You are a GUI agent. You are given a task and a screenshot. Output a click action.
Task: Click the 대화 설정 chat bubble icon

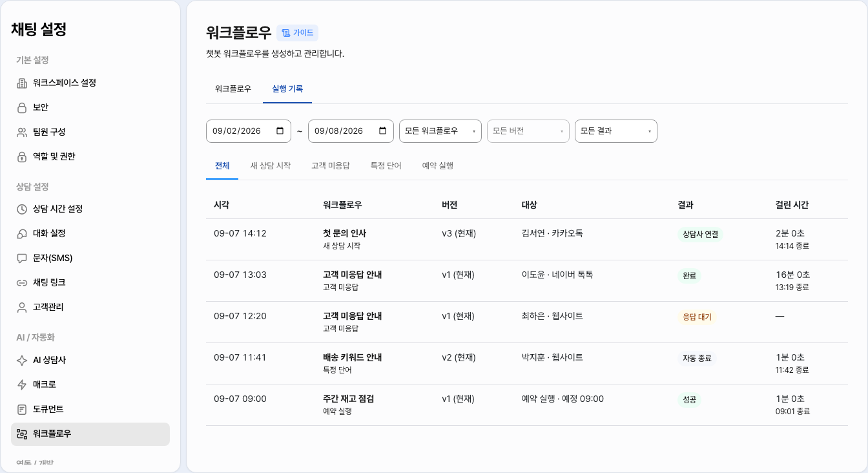pyautogui.click(x=22, y=234)
